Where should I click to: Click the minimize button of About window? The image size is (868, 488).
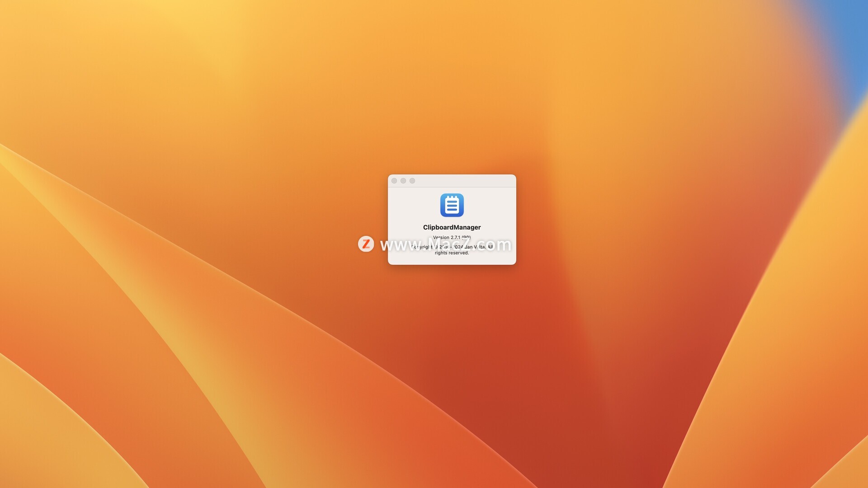tap(403, 181)
